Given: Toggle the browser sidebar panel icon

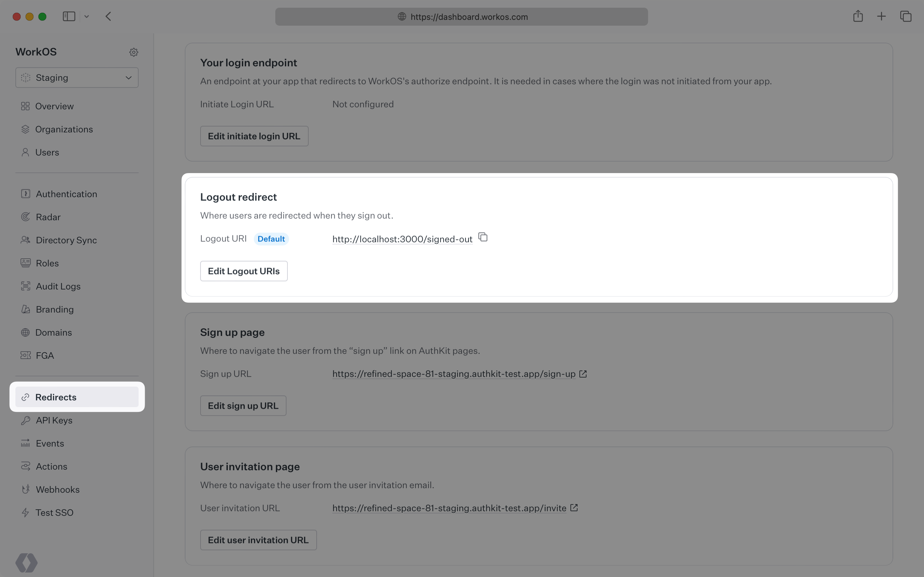Looking at the screenshot, I should click(69, 16).
